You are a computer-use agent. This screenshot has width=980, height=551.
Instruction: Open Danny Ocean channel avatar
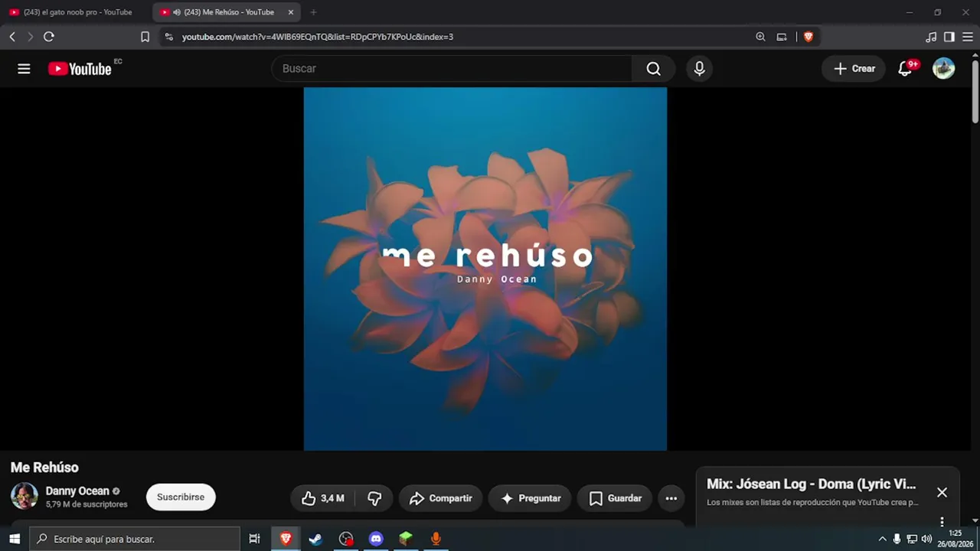(24, 496)
